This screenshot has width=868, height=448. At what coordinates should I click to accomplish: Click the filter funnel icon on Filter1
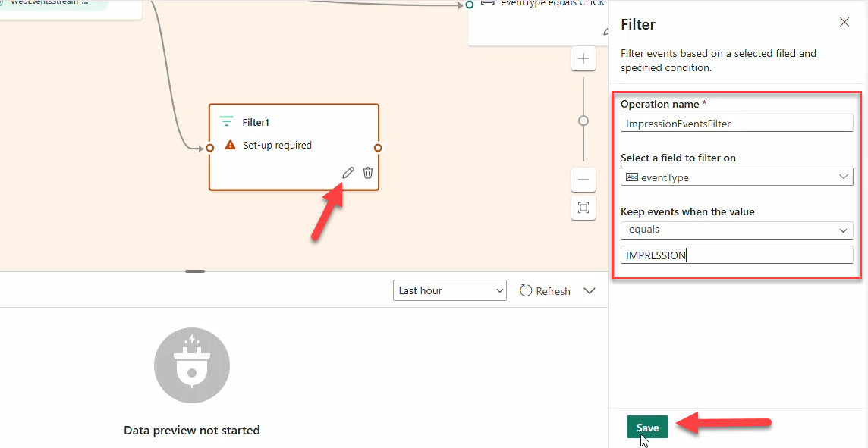click(x=226, y=121)
